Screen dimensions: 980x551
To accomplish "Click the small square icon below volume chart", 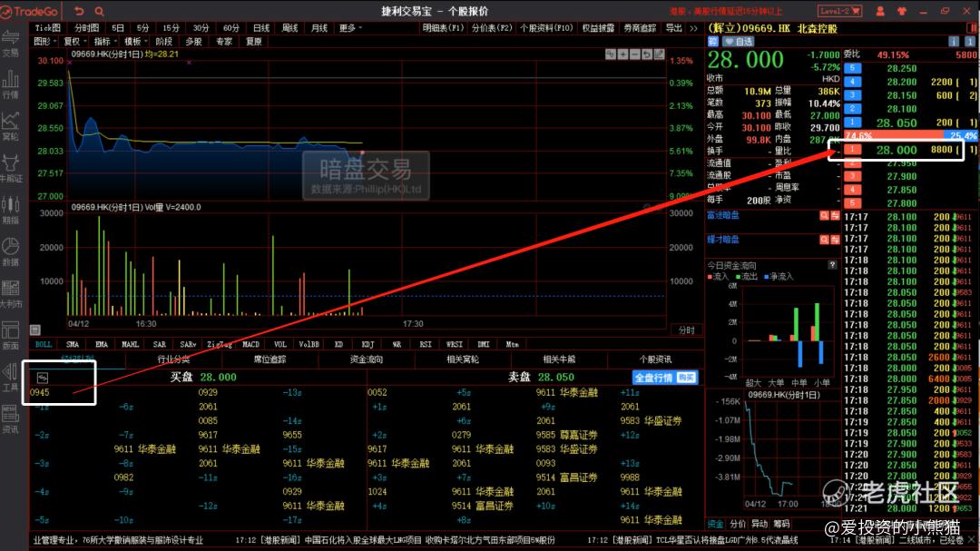I will [x=35, y=330].
